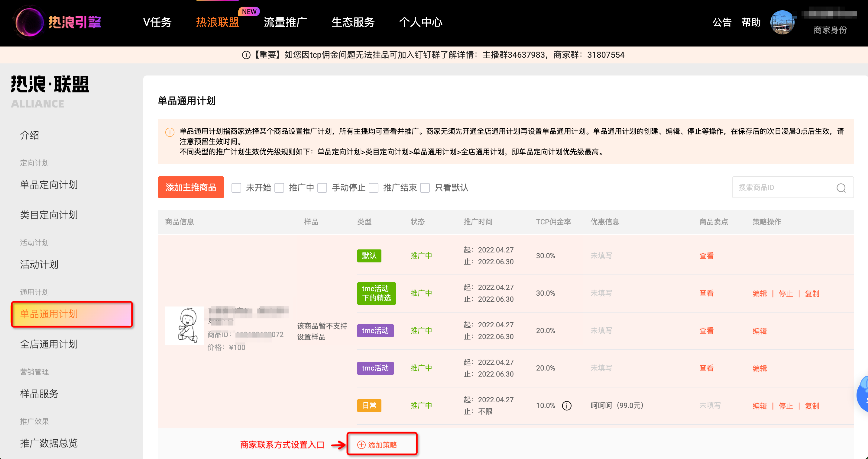The image size is (868, 459).
Task: Open 类目定向计划 in sidebar
Action: (49, 215)
